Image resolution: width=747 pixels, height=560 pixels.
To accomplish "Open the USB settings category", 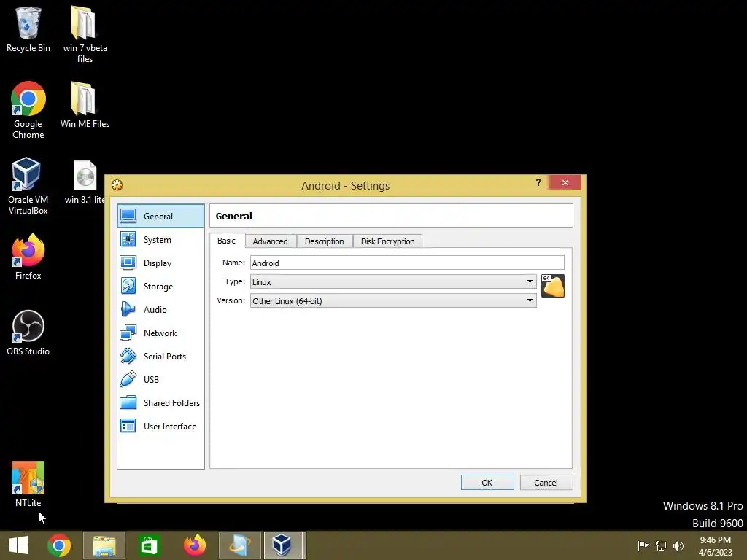I will 160,379.
